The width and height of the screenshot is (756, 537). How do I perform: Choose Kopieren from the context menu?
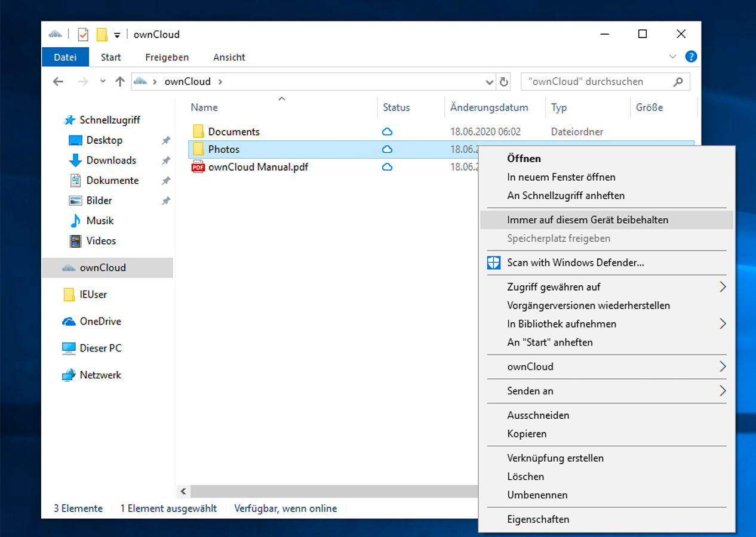click(x=607, y=434)
